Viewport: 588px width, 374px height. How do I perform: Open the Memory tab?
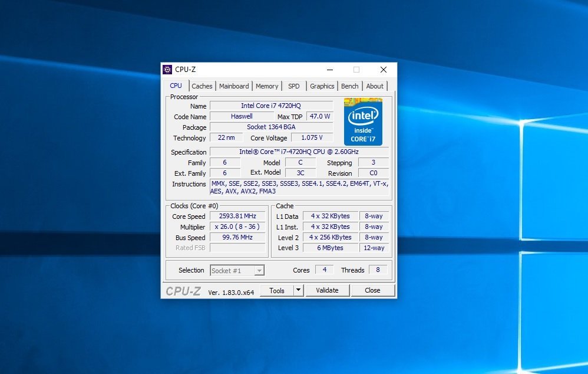267,86
